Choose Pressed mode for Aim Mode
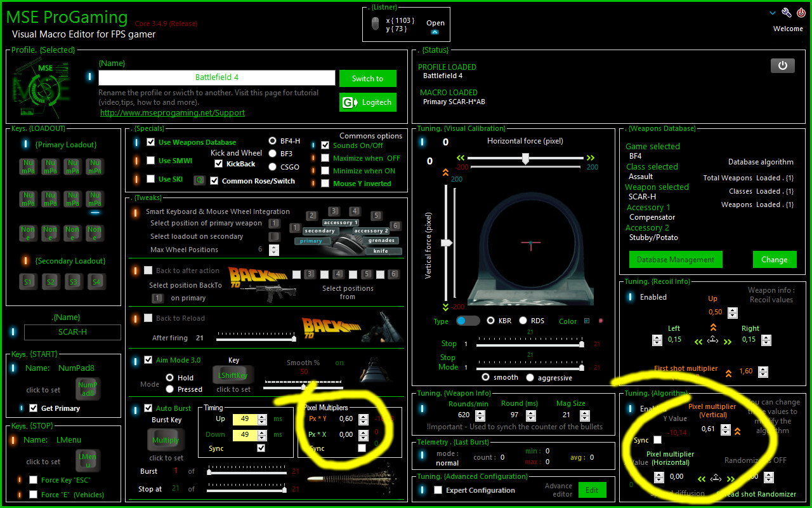 coord(169,389)
